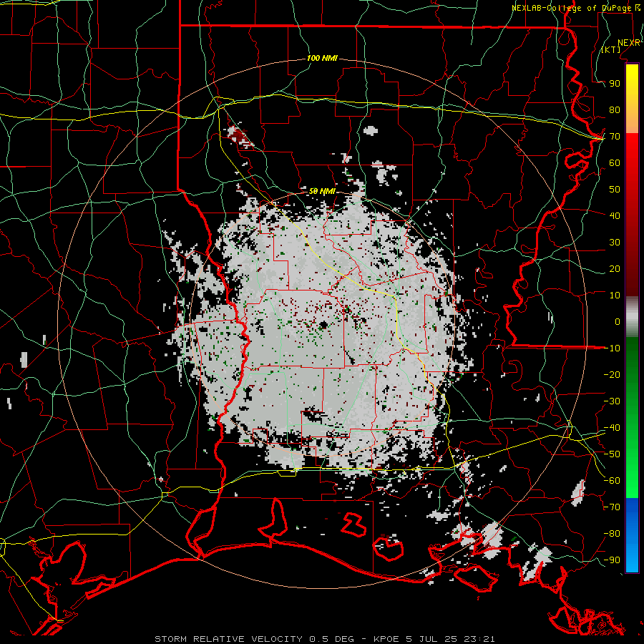
Task: Click the -20 value on the velocity scale
Action: 612,374
